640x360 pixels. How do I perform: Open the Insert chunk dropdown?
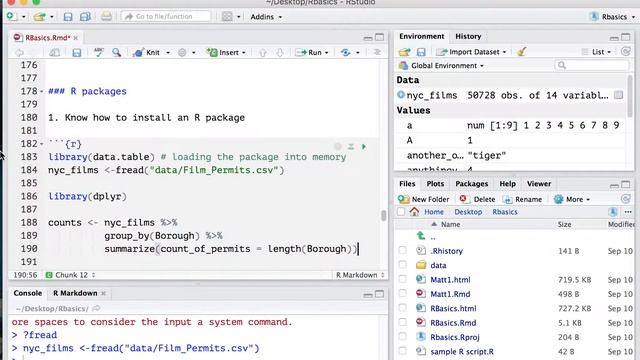tap(226, 53)
